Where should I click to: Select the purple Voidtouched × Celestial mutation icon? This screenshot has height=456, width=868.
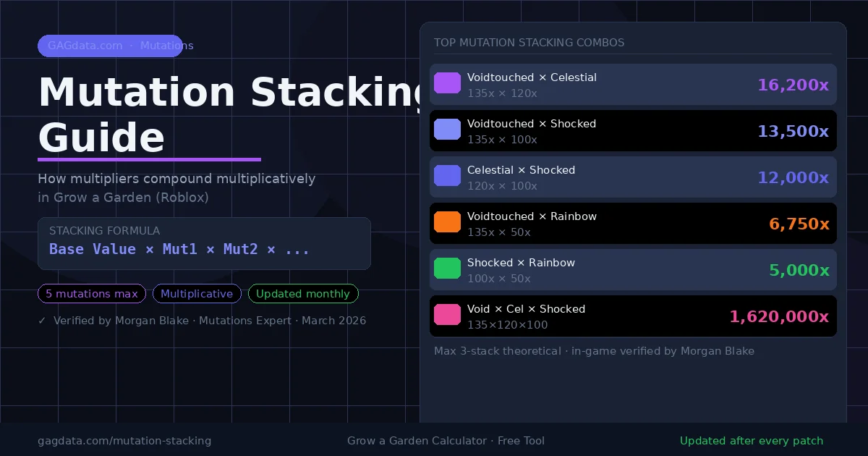(447, 83)
